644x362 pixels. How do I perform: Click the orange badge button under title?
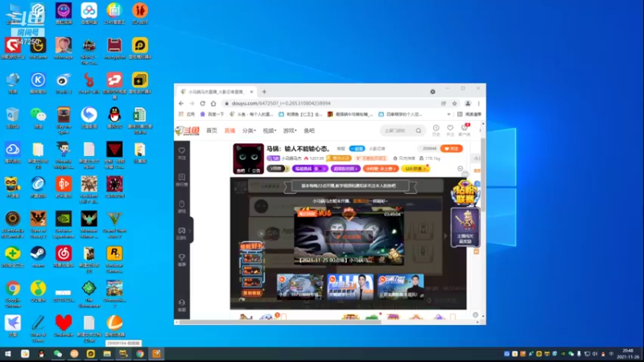[x=381, y=169]
